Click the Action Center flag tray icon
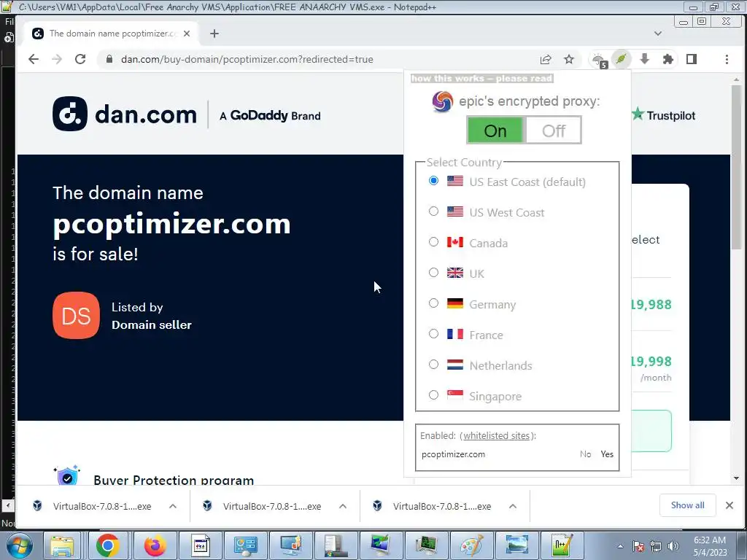 pos(638,546)
